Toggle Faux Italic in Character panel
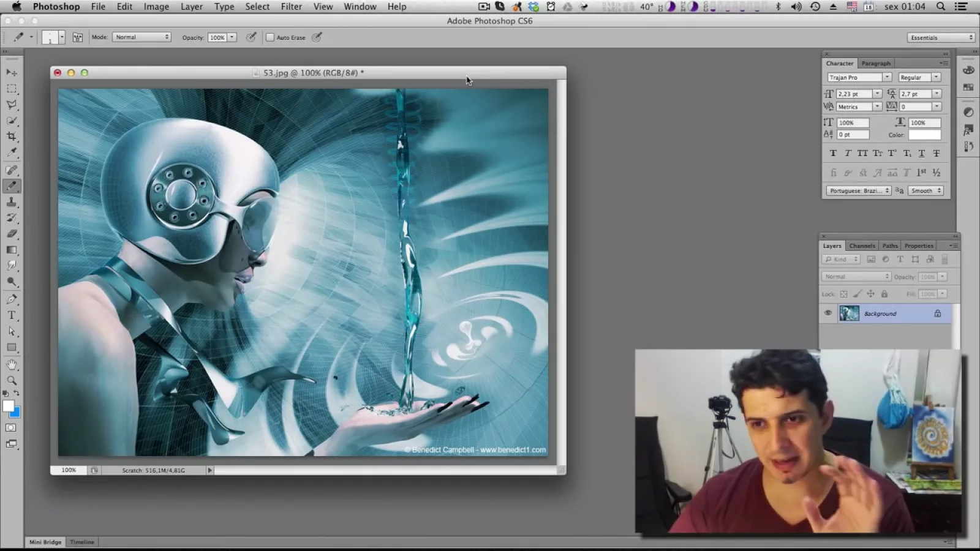Image resolution: width=980 pixels, height=551 pixels. pyautogui.click(x=848, y=154)
